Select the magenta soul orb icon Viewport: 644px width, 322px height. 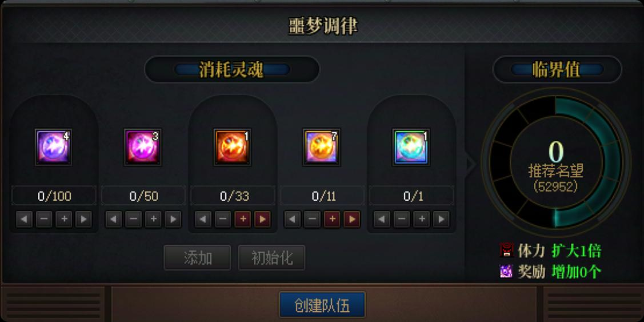[x=142, y=147]
